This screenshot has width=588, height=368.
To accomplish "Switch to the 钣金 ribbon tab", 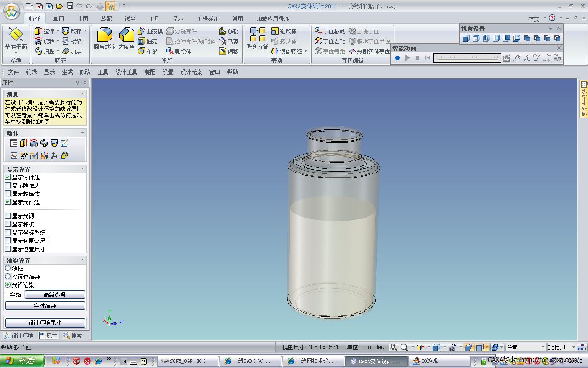I will pos(130,19).
